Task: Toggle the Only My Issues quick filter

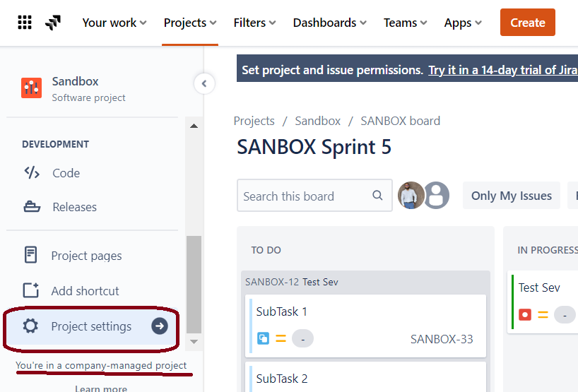Action: point(512,196)
